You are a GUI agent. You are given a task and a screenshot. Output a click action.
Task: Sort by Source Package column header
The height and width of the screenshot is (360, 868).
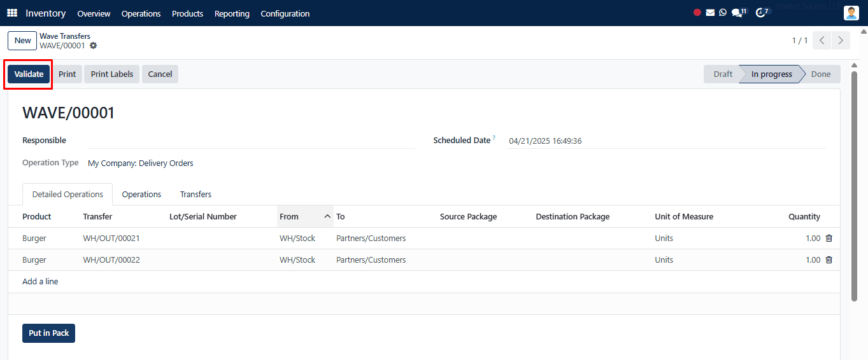468,217
